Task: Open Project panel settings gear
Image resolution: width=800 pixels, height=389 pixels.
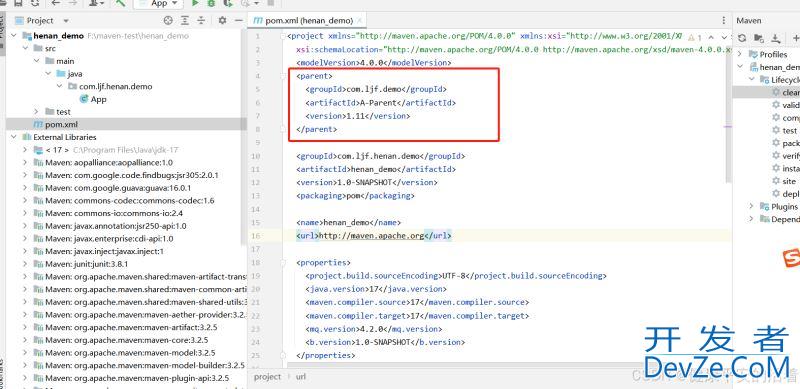Action: click(222, 20)
